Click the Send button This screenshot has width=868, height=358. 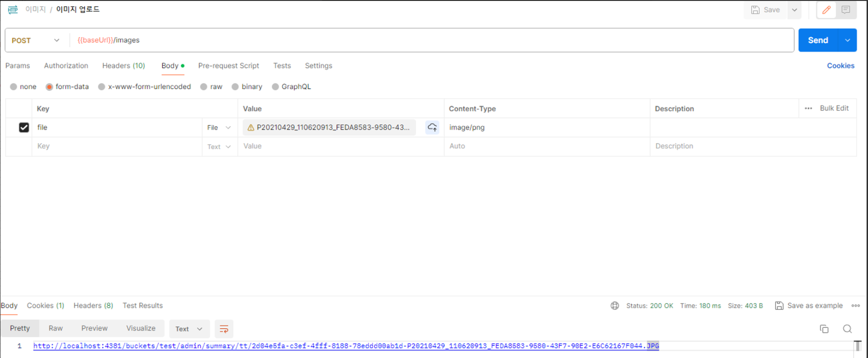point(818,40)
